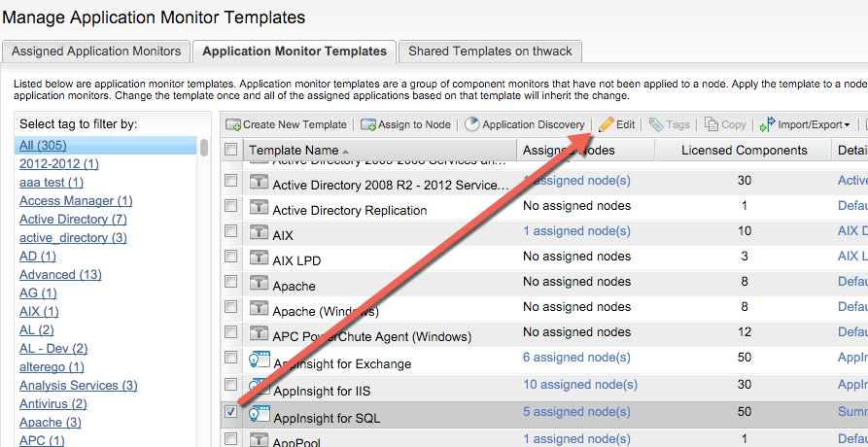Switch to Assigned Application Monitors tab
Image resolution: width=868 pixels, height=447 pixels.
[x=96, y=52]
